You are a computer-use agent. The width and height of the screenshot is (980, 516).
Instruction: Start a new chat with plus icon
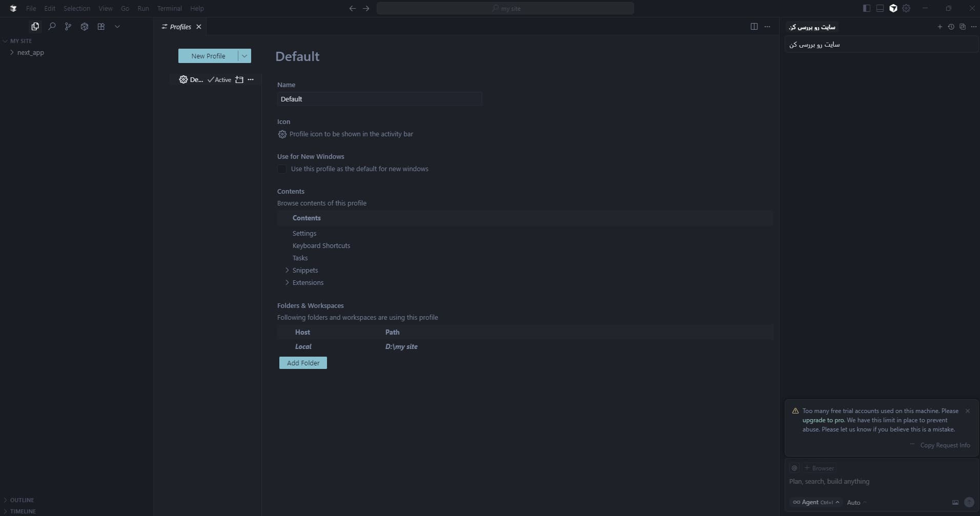click(x=940, y=27)
